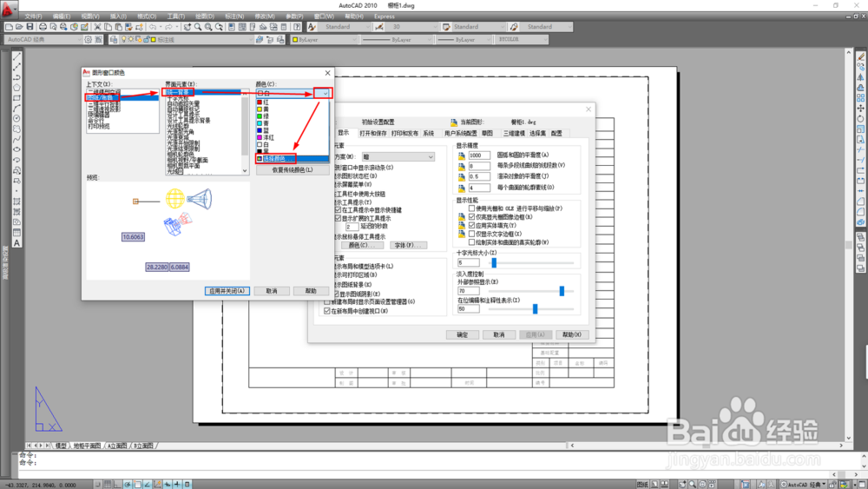Image resolution: width=868 pixels, height=489 pixels.
Task: Open the 文件(F) menu
Action: [33, 17]
